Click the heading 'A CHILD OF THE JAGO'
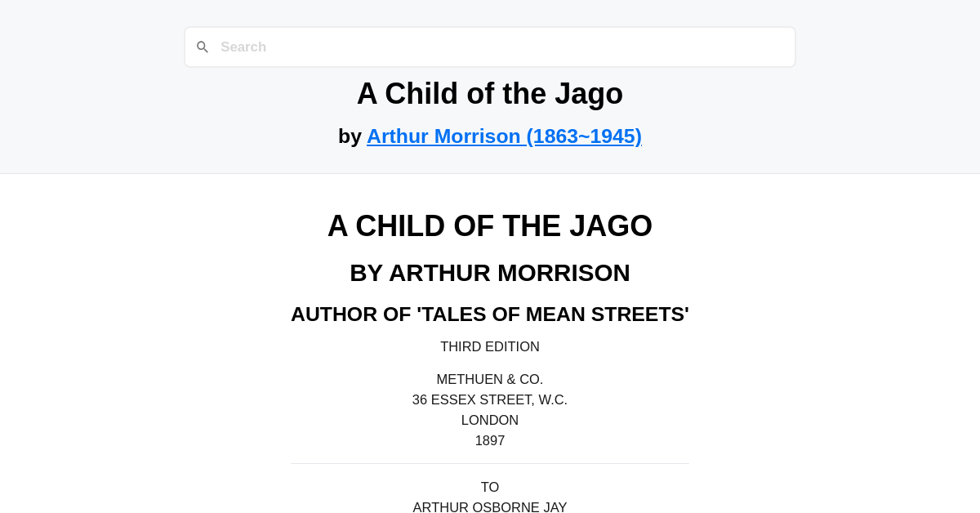This screenshot has height=513, width=980. pyautogui.click(x=490, y=225)
